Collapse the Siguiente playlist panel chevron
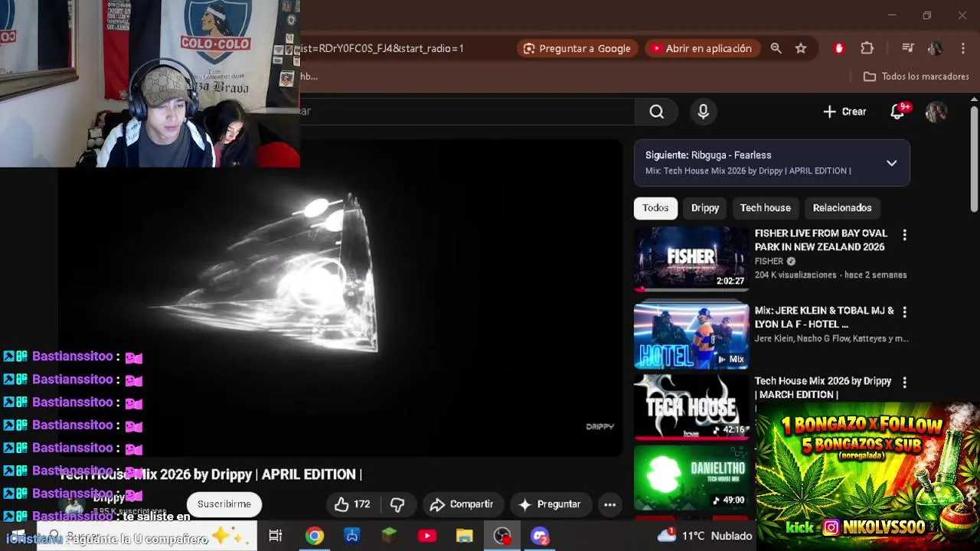The width and height of the screenshot is (980, 551). click(x=891, y=163)
